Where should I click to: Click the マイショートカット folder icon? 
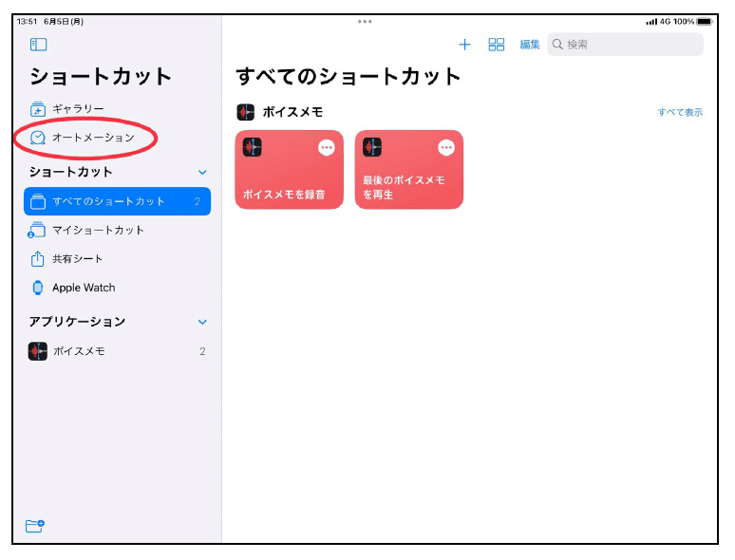click(x=37, y=230)
